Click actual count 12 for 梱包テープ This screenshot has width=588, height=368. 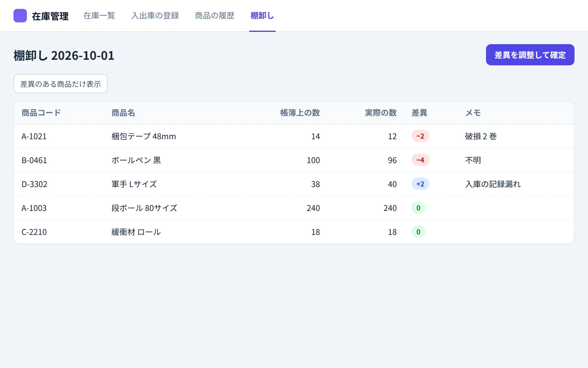392,136
